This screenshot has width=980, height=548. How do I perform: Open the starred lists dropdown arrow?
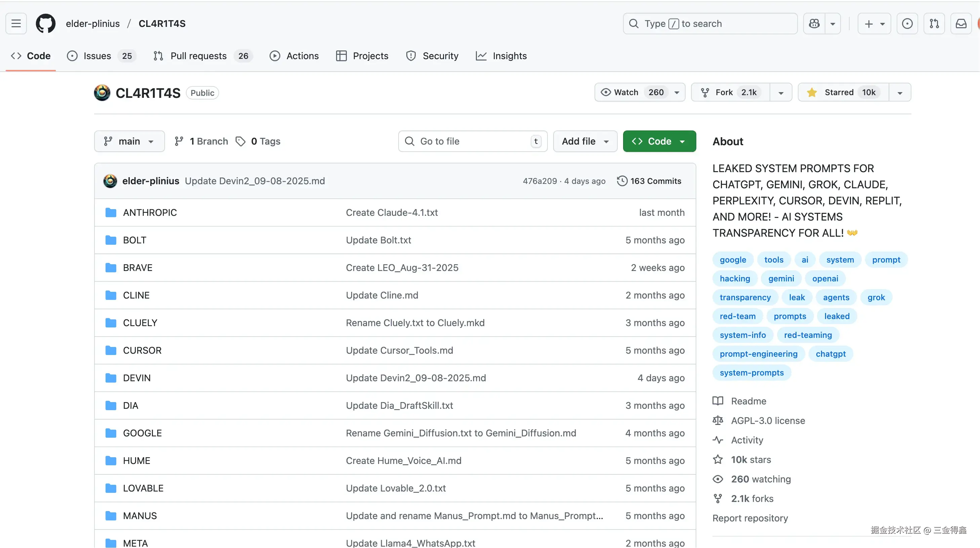(900, 92)
